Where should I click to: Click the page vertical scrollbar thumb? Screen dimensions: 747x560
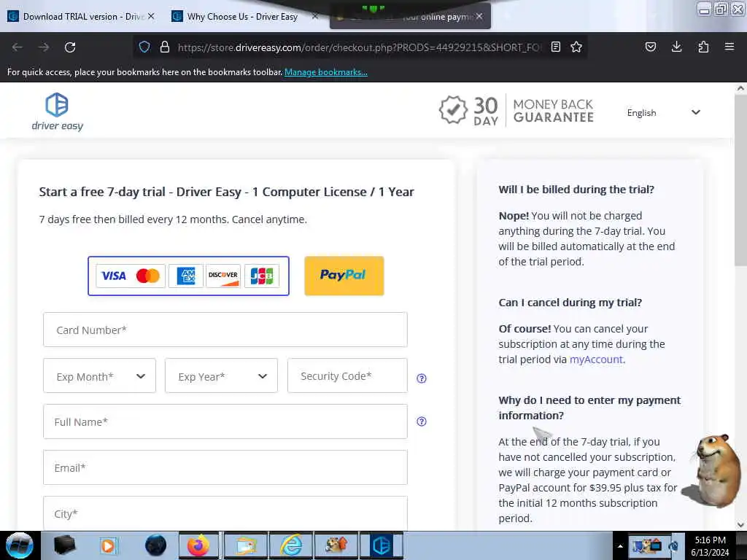point(740,181)
